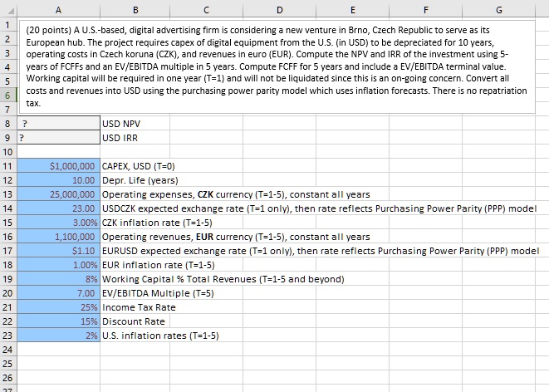
Task: Click 'CAPEX, USD (T=0)' label
Action: tap(139, 166)
